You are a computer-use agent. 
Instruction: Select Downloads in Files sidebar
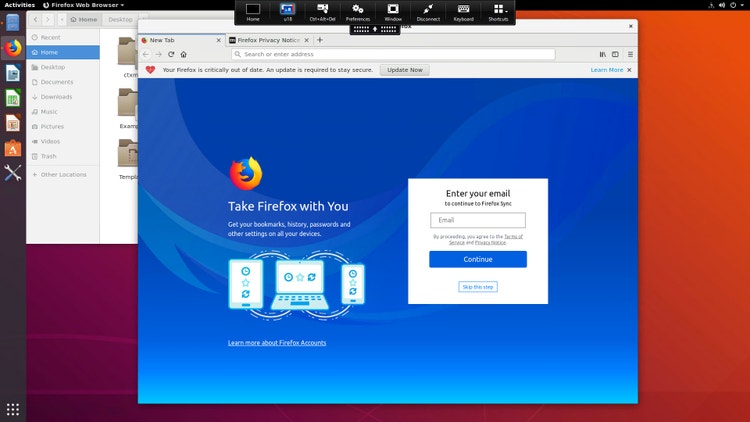[63, 97]
